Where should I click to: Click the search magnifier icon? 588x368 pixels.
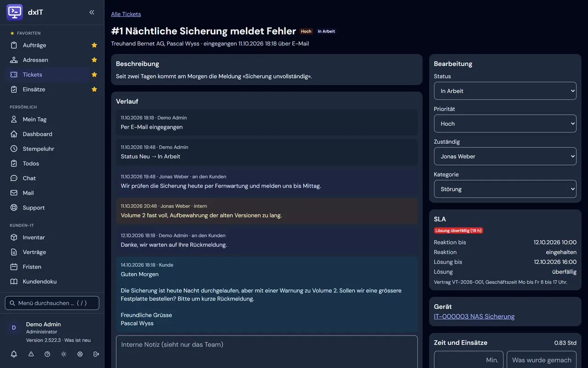coord(12,303)
